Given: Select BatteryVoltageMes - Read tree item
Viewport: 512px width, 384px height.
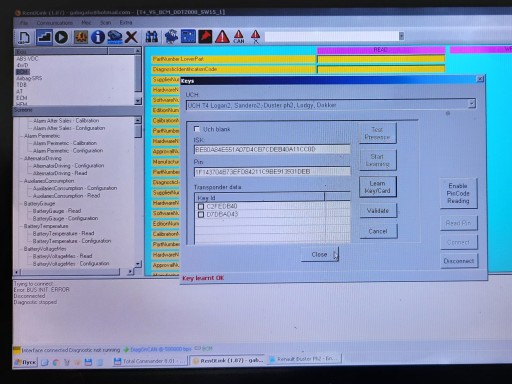Looking at the screenshot, I should (x=62, y=256).
